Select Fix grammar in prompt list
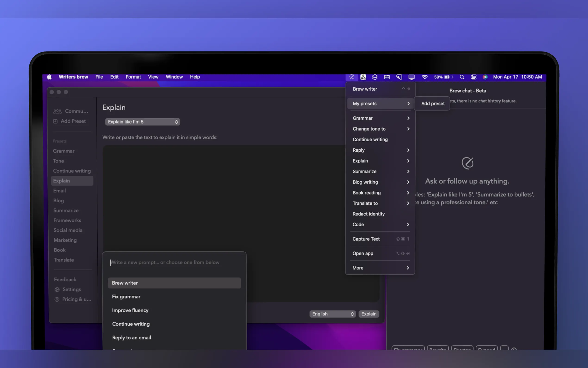588x368 pixels. pos(126,297)
